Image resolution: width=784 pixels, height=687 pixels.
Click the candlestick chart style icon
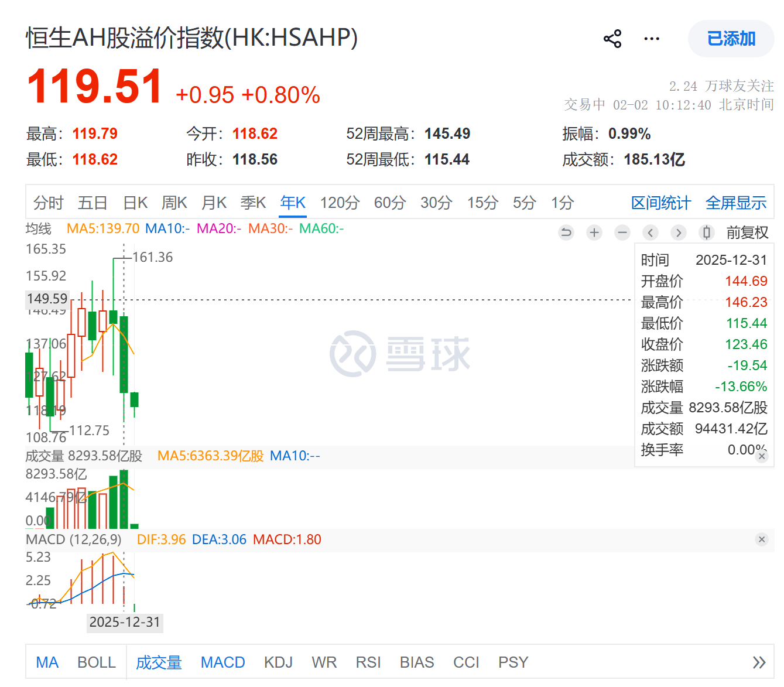tap(707, 233)
